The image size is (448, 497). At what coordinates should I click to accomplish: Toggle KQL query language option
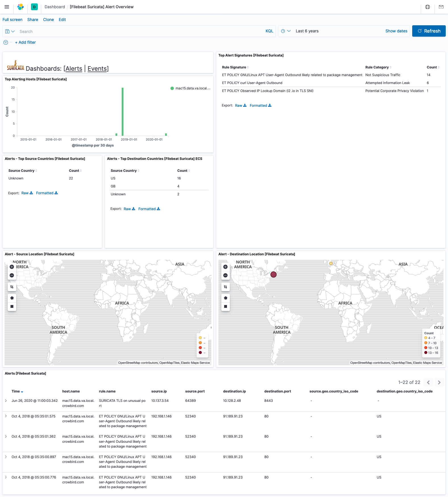(x=269, y=31)
